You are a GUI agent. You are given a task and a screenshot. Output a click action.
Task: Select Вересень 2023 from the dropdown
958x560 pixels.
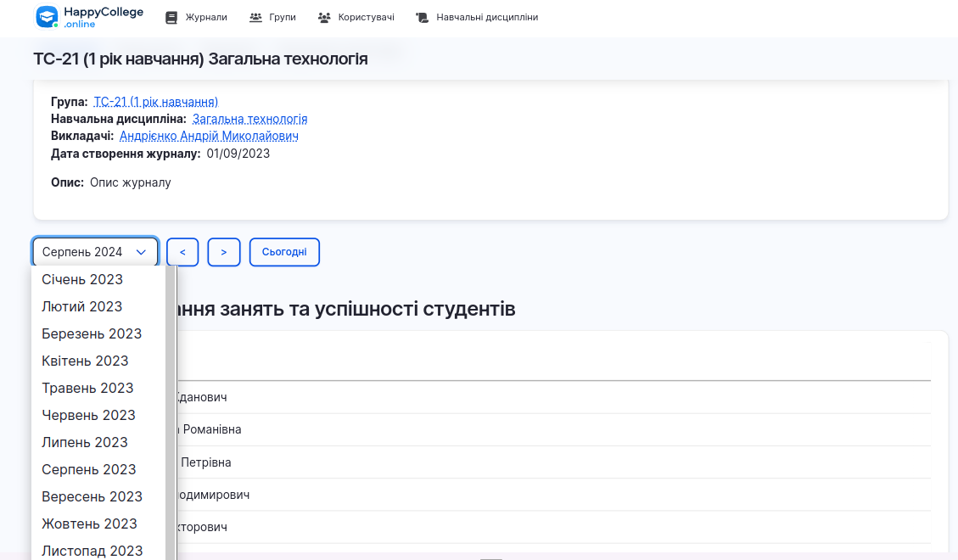[91, 496]
